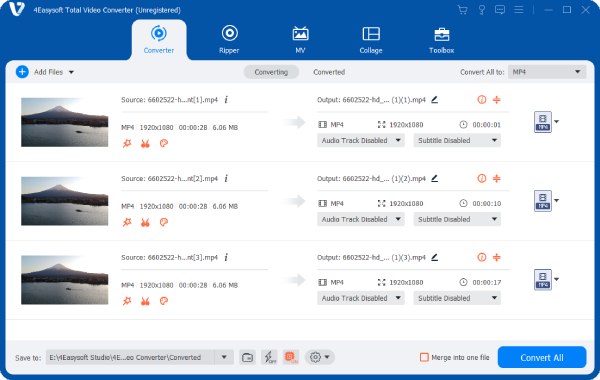This screenshot has width=600, height=380.
Task: Show the Converting list
Action: [x=271, y=72]
